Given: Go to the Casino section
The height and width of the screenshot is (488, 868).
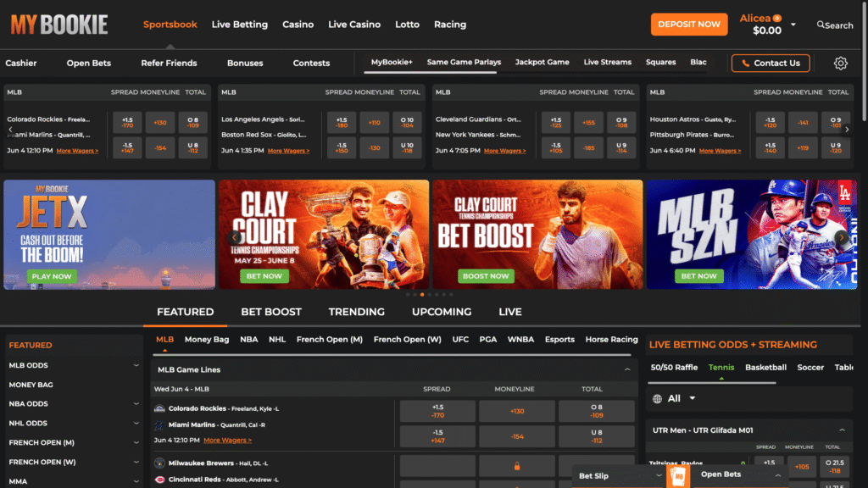Looking at the screenshot, I should coord(298,25).
